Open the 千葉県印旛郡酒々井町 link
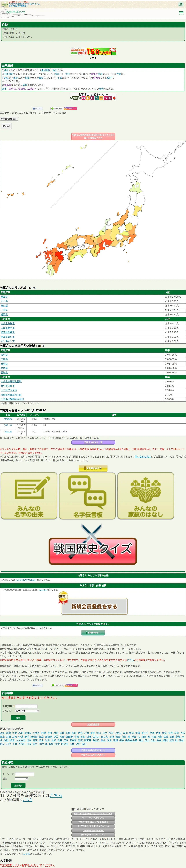 pos(12,399)
